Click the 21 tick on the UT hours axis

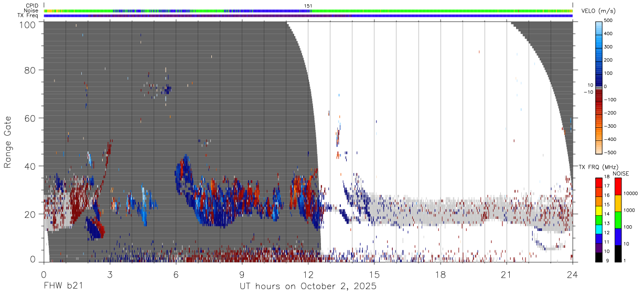[x=507, y=274]
